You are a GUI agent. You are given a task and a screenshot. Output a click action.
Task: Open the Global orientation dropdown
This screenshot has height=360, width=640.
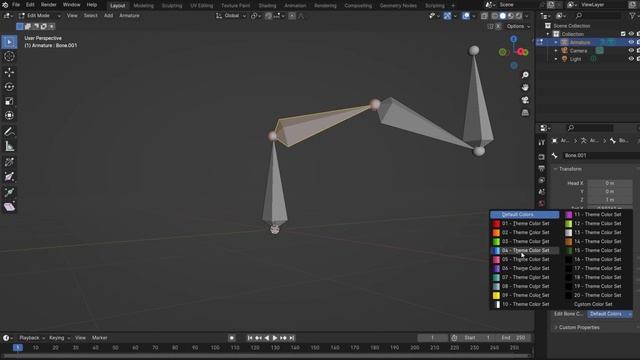coord(231,16)
